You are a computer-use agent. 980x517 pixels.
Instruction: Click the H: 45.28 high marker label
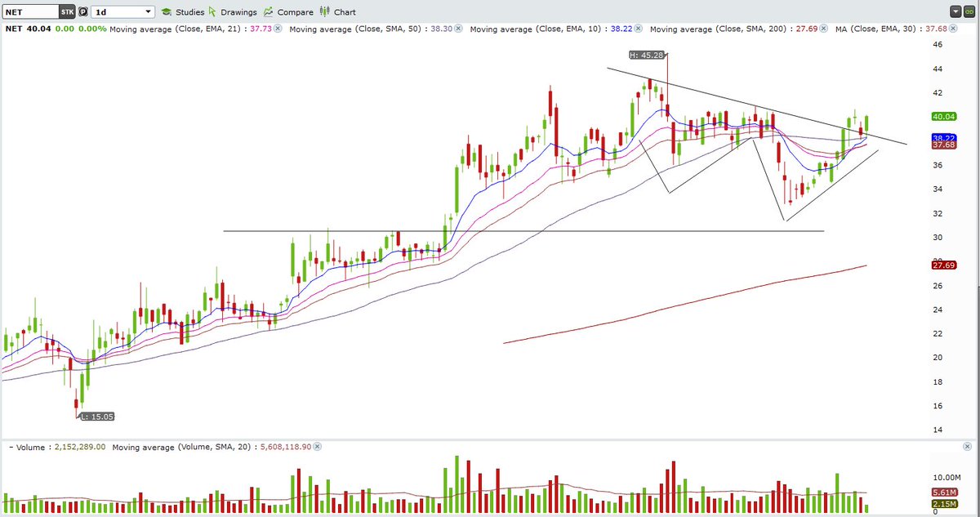pos(645,56)
